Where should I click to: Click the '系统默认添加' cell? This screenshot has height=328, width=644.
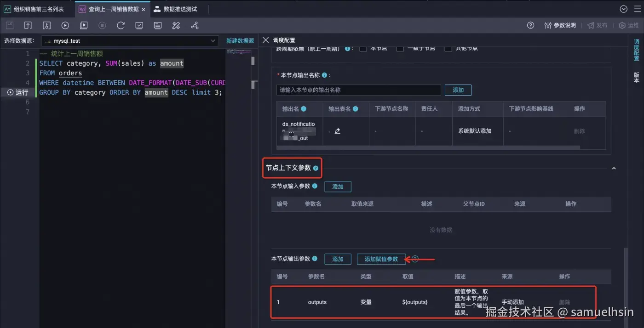click(475, 131)
